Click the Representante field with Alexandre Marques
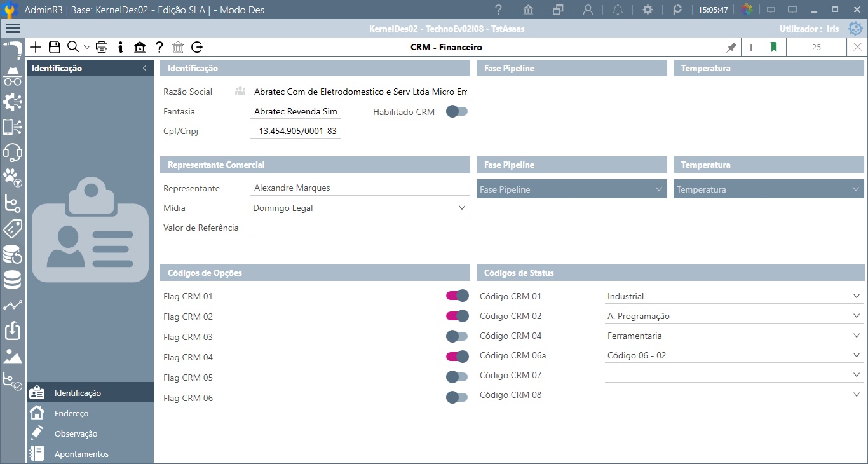868x464 pixels. point(360,188)
